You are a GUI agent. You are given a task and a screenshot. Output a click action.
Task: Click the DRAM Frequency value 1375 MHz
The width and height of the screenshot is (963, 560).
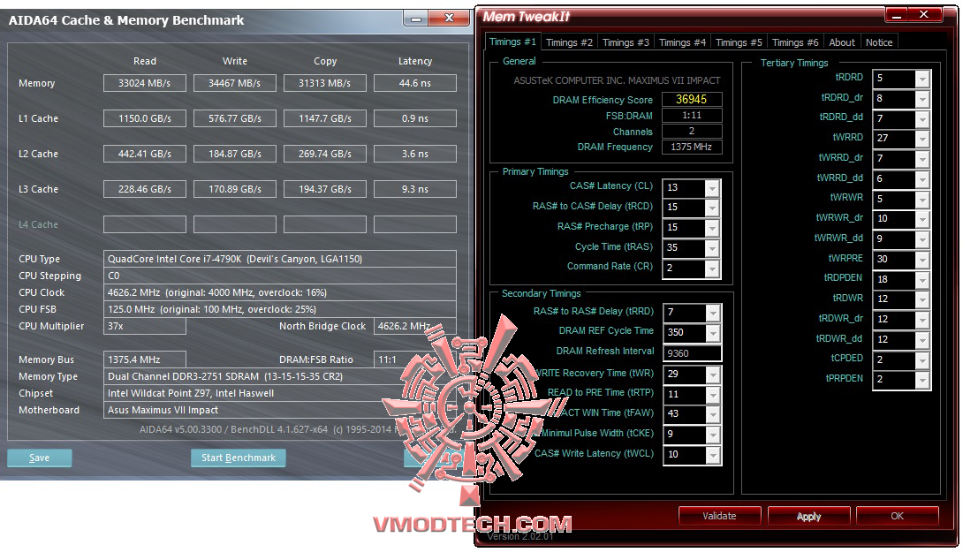tap(692, 147)
